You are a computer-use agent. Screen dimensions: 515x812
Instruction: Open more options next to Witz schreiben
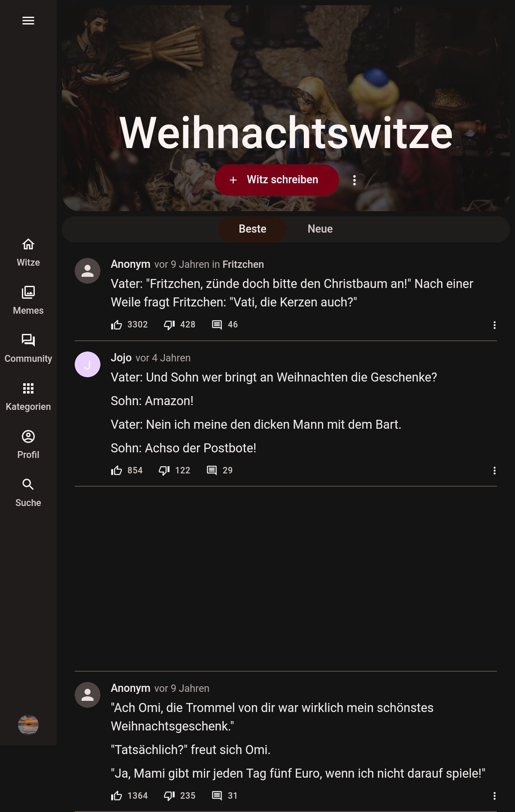[x=354, y=180]
